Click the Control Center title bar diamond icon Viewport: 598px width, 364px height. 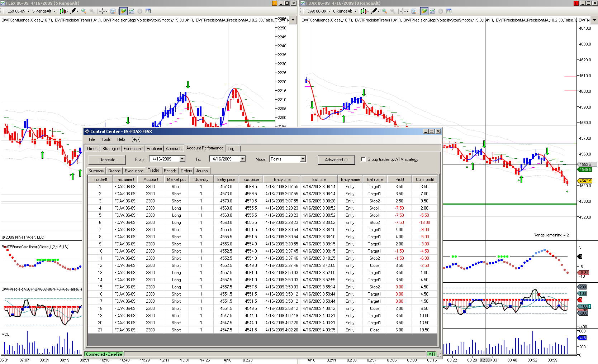tap(87, 131)
